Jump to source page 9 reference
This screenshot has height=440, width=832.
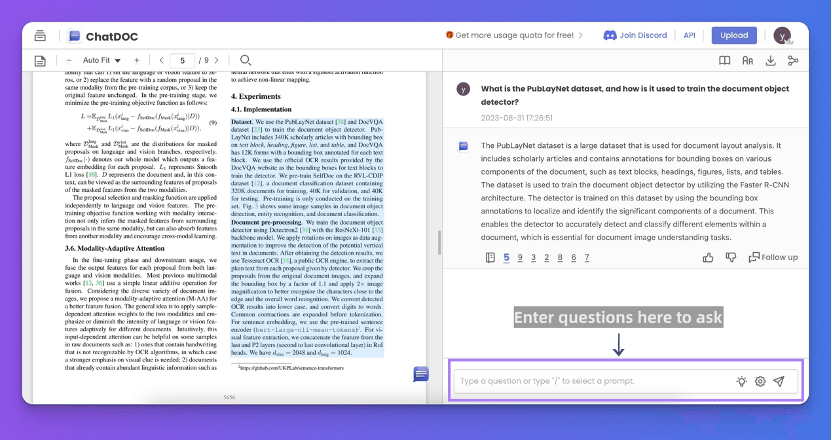tap(520, 257)
